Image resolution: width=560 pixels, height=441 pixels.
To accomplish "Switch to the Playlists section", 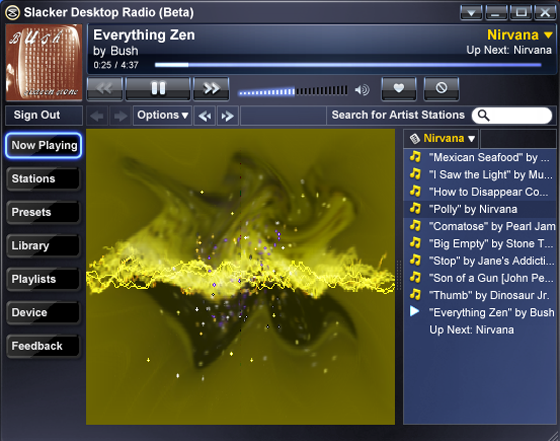I will [x=43, y=279].
